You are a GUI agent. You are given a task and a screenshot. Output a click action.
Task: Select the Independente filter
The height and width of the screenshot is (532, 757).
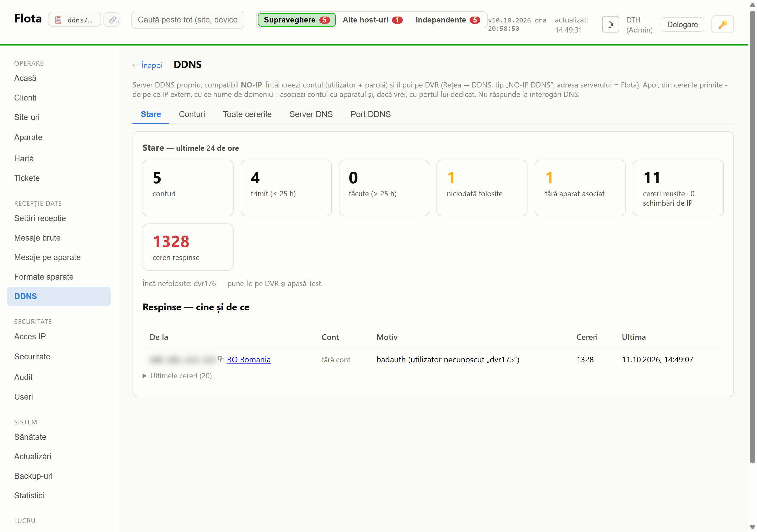coord(447,20)
